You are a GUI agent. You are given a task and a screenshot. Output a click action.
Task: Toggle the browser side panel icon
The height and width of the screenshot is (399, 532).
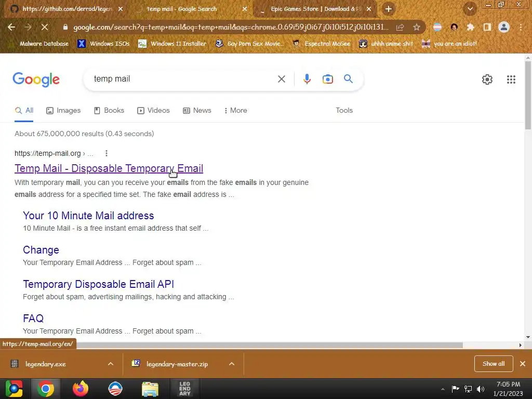(487, 27)
